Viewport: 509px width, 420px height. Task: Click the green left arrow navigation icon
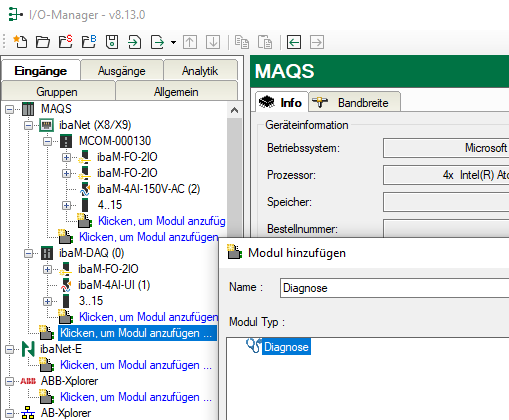pyautogui.click(x=294, y=42)
